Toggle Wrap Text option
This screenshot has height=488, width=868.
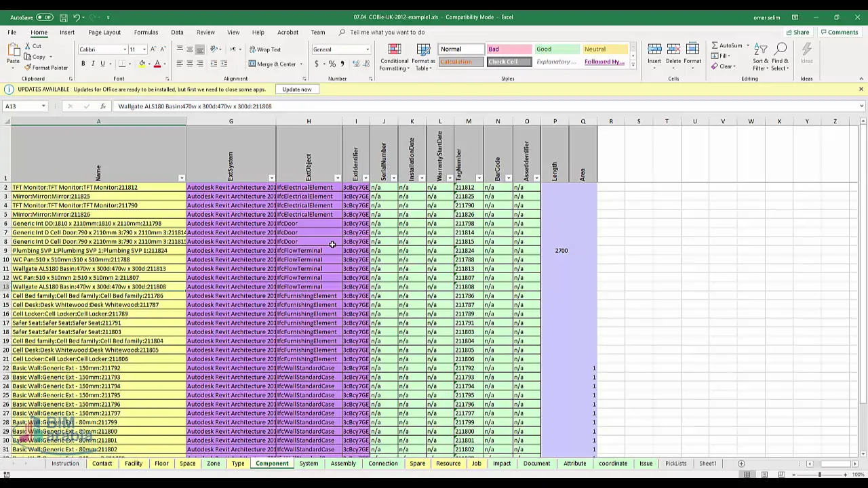click(264, 49)
